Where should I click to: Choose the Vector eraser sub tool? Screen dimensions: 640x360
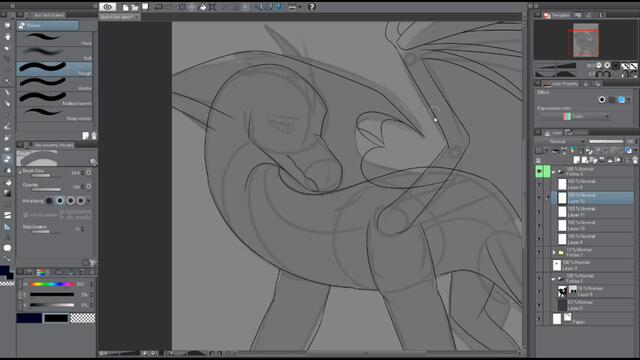pos(54,84)
